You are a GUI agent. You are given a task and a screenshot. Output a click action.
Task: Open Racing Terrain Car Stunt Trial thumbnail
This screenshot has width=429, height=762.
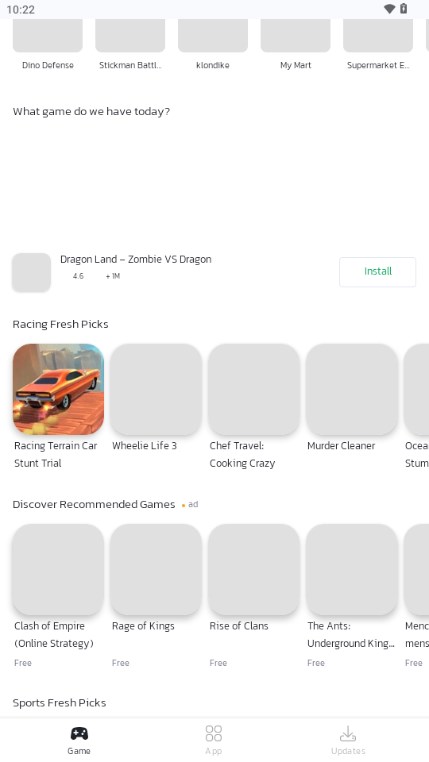coord(58,389)
